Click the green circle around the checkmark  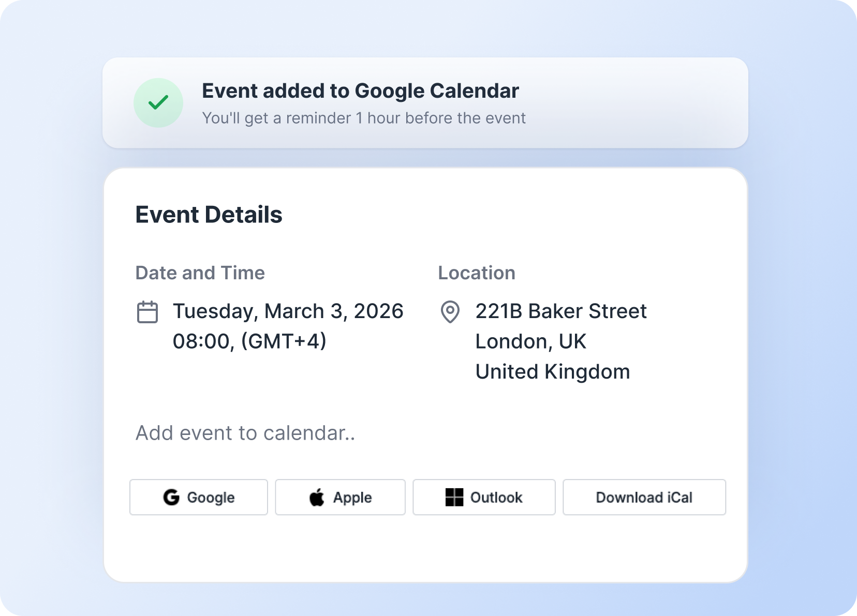[158, 103]
